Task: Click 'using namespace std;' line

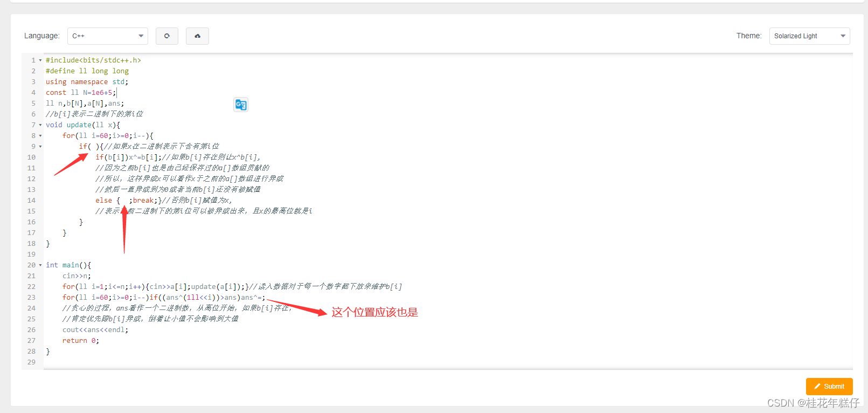Action: tap(87, 82)
